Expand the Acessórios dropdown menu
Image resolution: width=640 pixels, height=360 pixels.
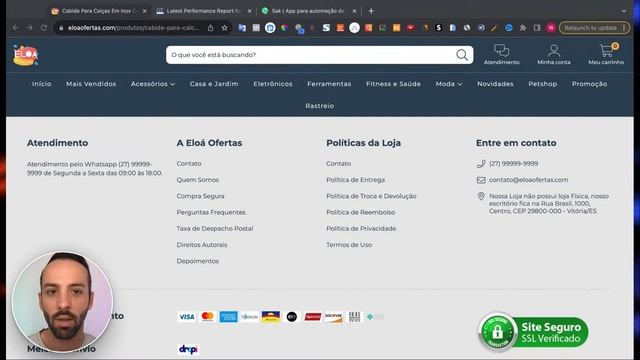point(153,84)
